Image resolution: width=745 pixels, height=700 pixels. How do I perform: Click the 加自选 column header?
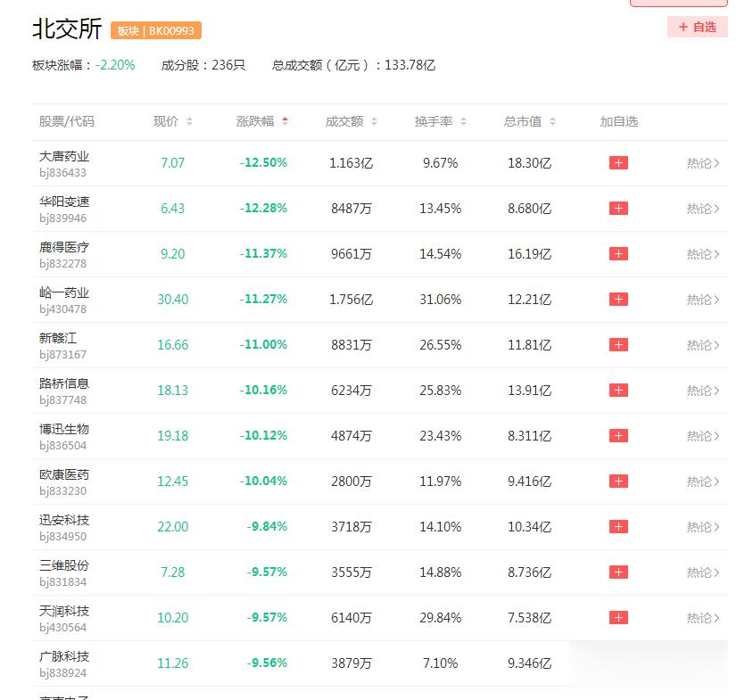click(x=618, y=121)
